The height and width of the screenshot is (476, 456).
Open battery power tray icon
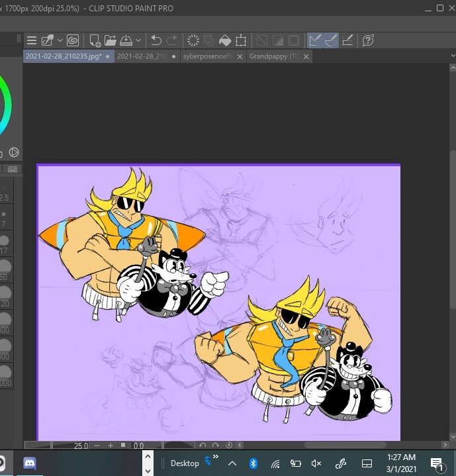(295, 463)
